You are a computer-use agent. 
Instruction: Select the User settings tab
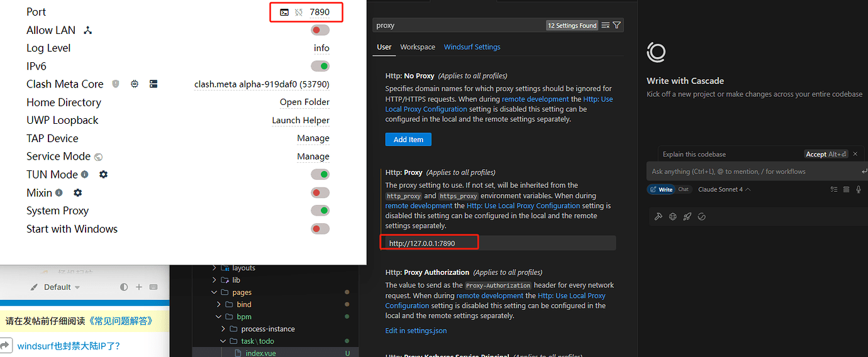pos(384,47)
